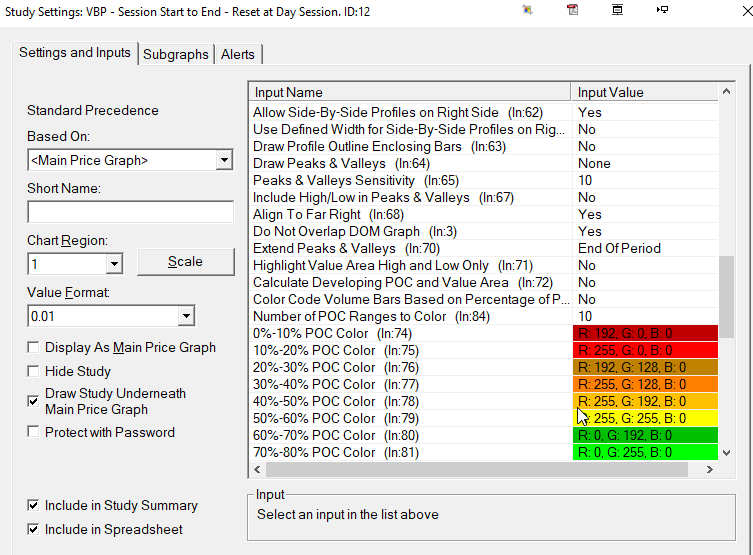Screen dimensions: 753x555
Task: Select the 0%-10% POC Color swatch
Action: [x=645, y=333]
